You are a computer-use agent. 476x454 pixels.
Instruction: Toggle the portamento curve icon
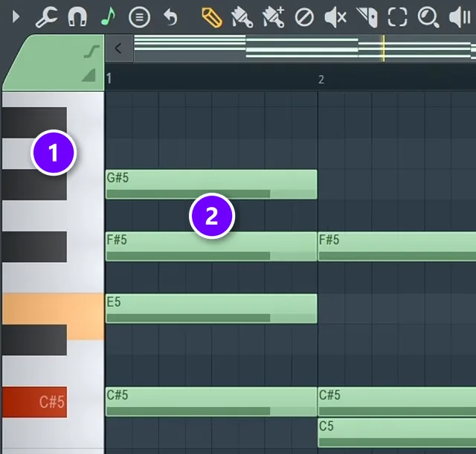click(91, 51)
